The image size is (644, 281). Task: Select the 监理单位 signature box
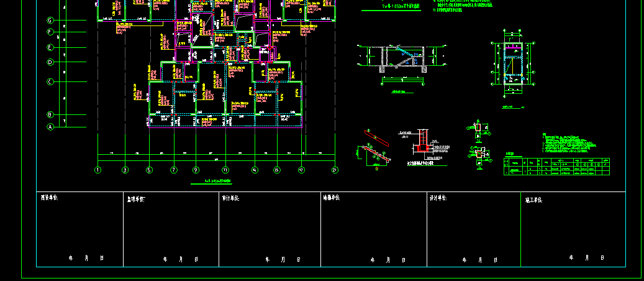pos(171,230)
